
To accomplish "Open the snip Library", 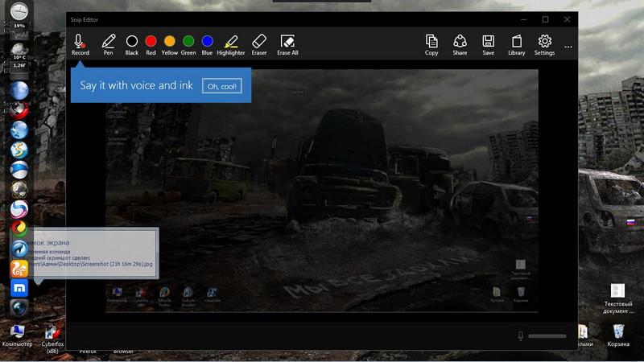I will coord(517,45).
